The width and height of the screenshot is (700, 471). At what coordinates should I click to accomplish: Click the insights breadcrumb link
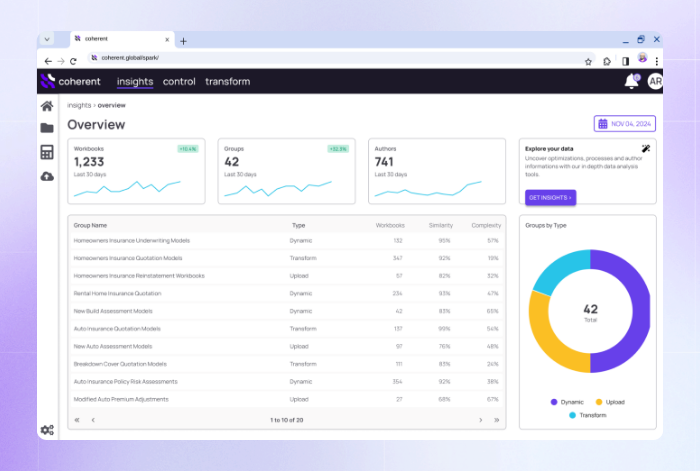click(79, 105)
